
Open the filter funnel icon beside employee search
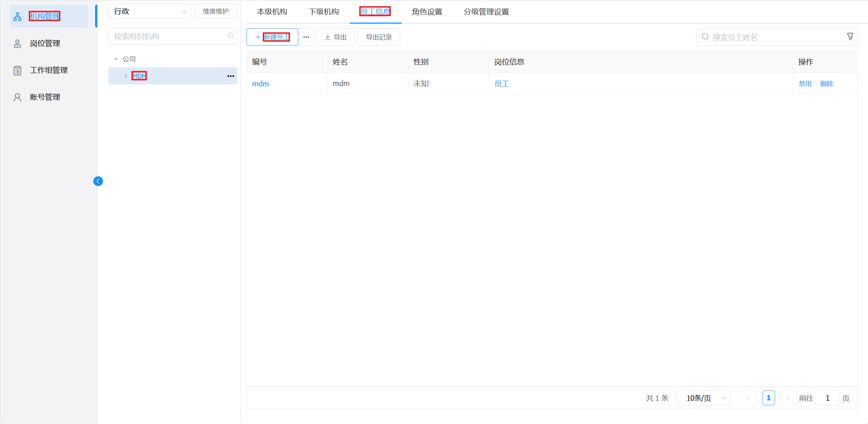850,37
